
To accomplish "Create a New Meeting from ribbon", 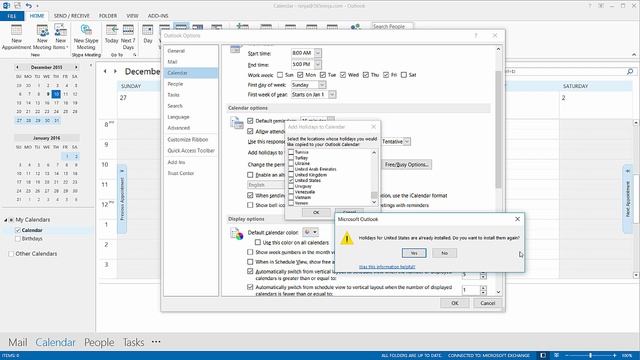I will tap(42, 38).
